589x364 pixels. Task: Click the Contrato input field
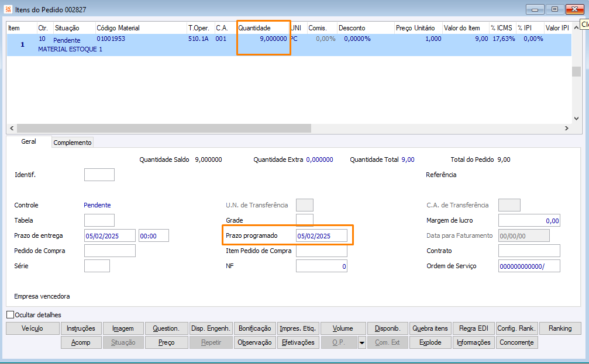tap(529, 251)
